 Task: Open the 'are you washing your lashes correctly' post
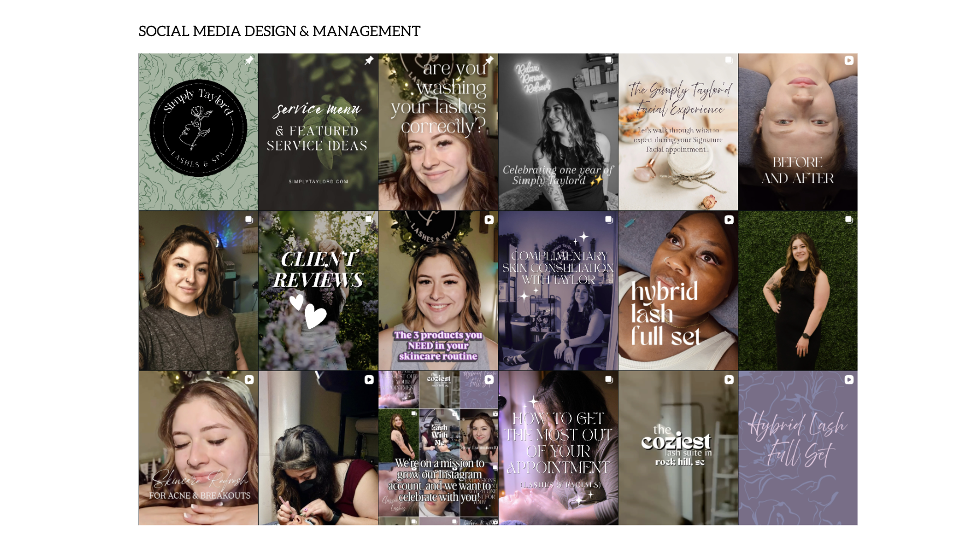438,132
